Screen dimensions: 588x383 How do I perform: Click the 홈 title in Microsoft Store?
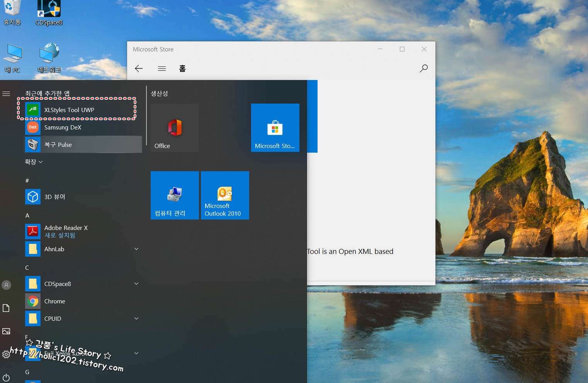[182, 68]
